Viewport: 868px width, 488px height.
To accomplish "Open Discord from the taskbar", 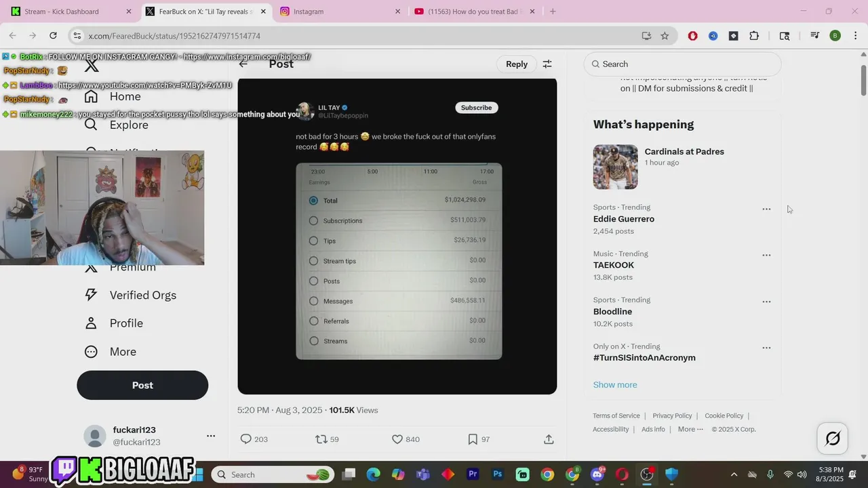I will tap(597, 474).
